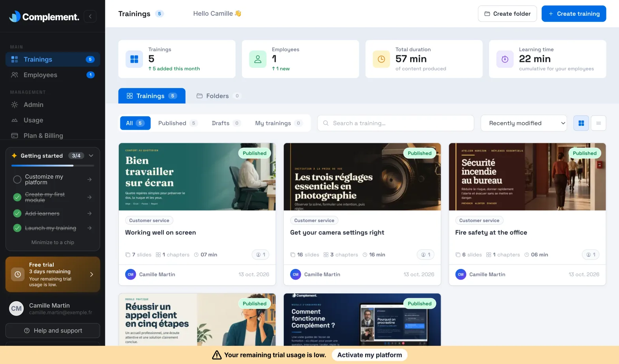Image resolution: width=619 pixels, height=364 pixels.
Task: Click the CM avatar next to Camille Martin profile
Action: [x=17, y=308]
